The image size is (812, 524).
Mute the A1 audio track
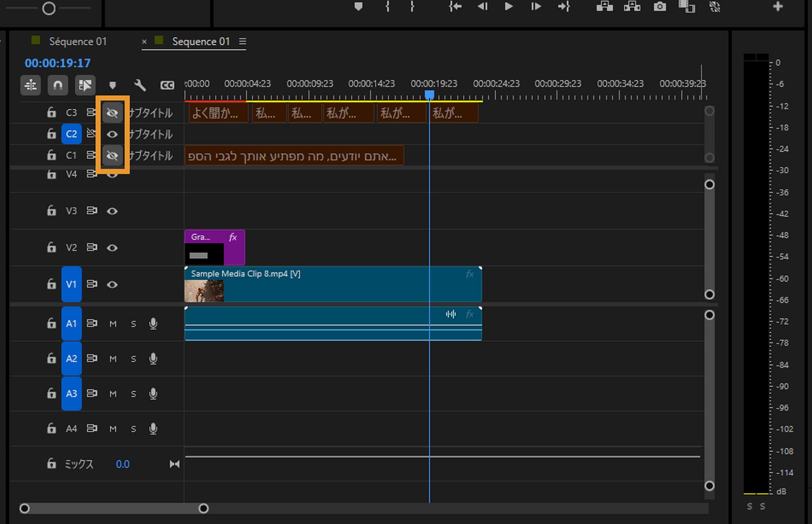(x=113, y=324)
